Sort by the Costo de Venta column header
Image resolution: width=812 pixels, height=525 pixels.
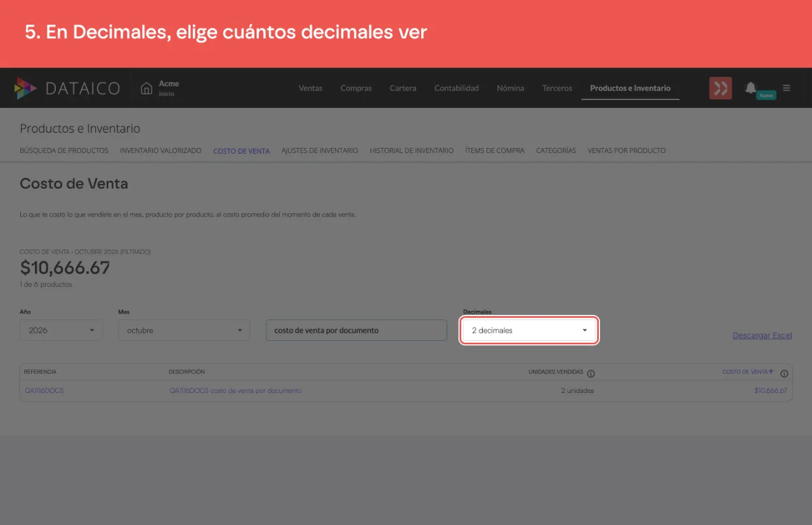(748, 372)
